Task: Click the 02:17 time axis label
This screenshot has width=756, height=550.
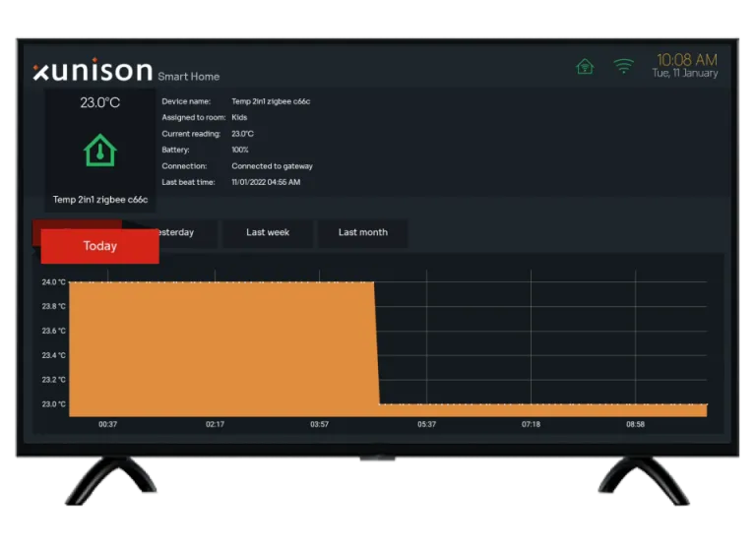Action: coord(215,424)
